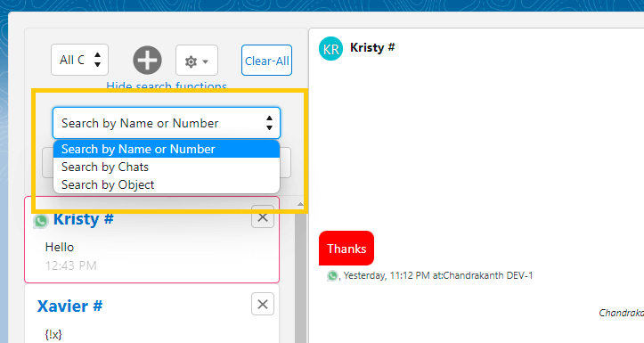Choose the Search by Object option
The width and height of the screenshot is (644, 343).
pos(167,184)
